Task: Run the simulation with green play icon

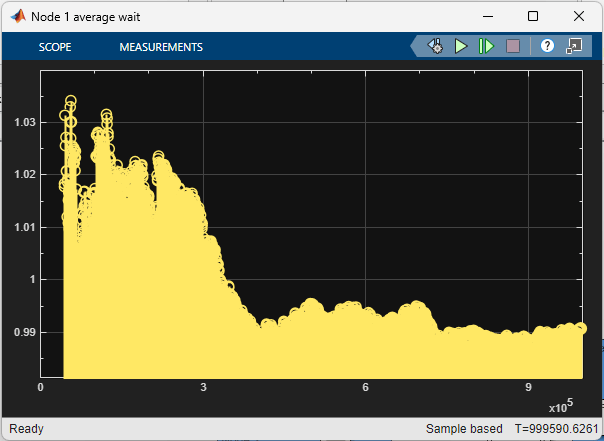Action: click(x=461, y=46)
